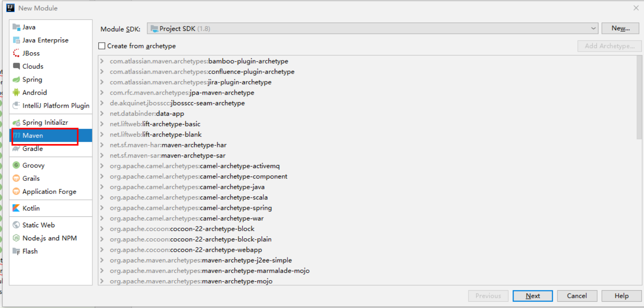
Task: Select the Application Forge icon
Action: pyautogui.click(x=16, y=191)
